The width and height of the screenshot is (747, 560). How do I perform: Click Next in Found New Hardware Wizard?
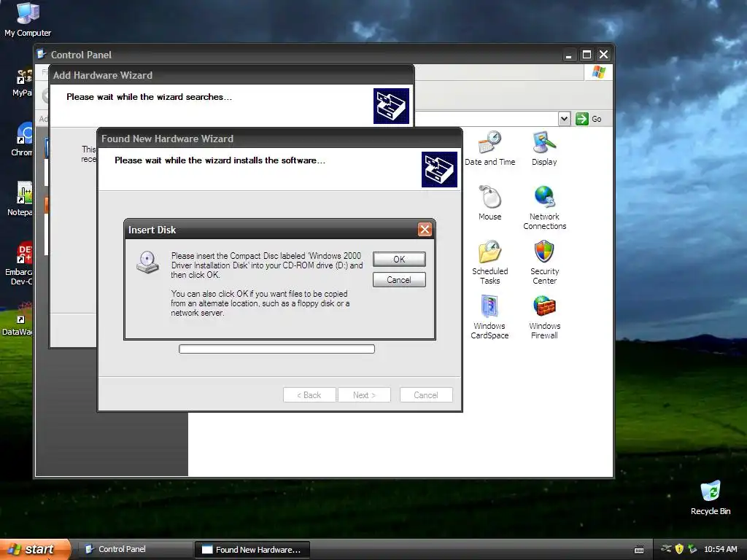click(x=365, y=394)
